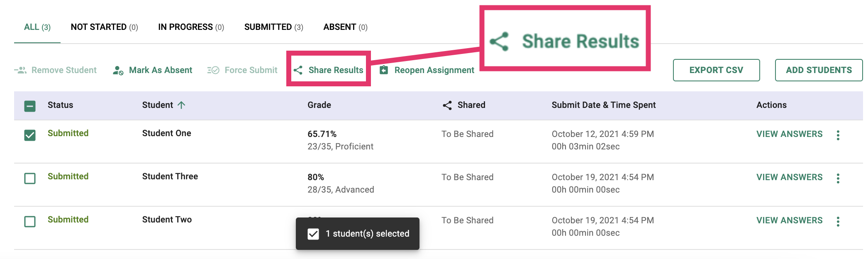Click the Reopen Assignment clipboard icon
The width and height of the screenshot is (868, 259).
point(384,70)
